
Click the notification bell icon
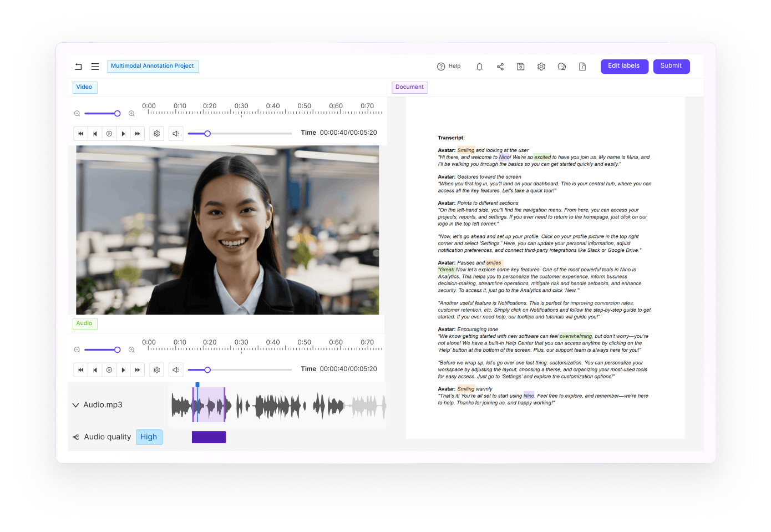[x=479, y=67]
